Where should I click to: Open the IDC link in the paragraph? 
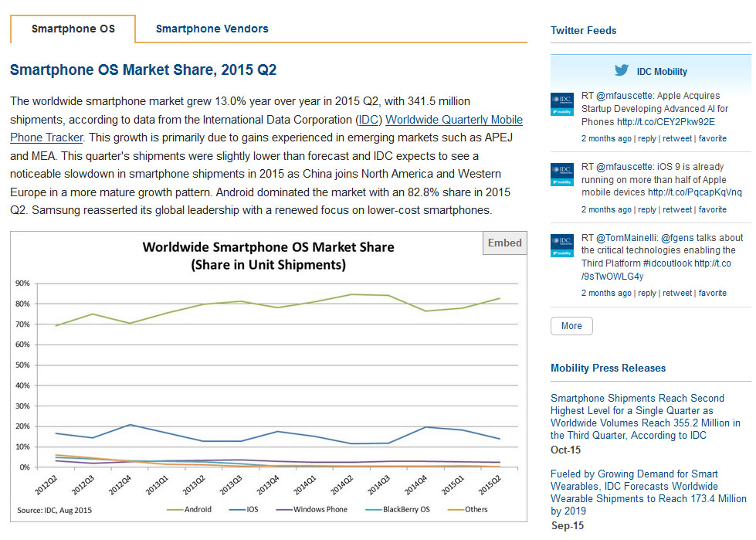tap(368, 120)
